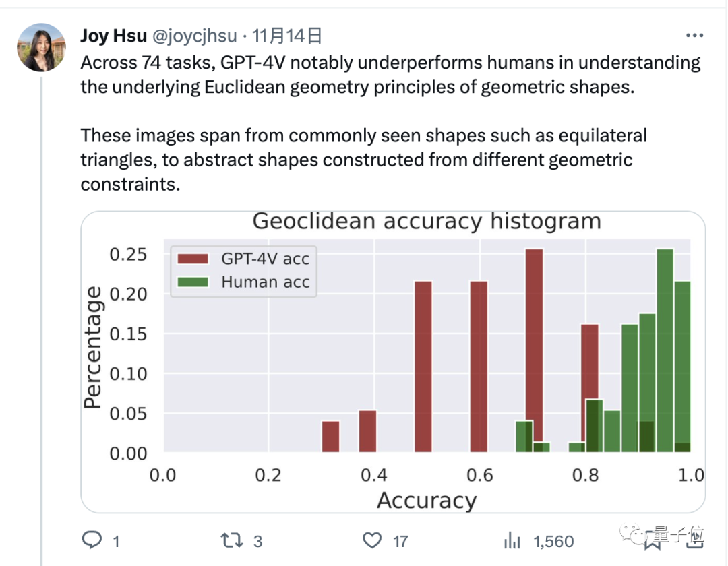Image resolution: width=728 pixels, height=566 pixels.
Task: Click the like count number 17
Action: coord(400,540)
